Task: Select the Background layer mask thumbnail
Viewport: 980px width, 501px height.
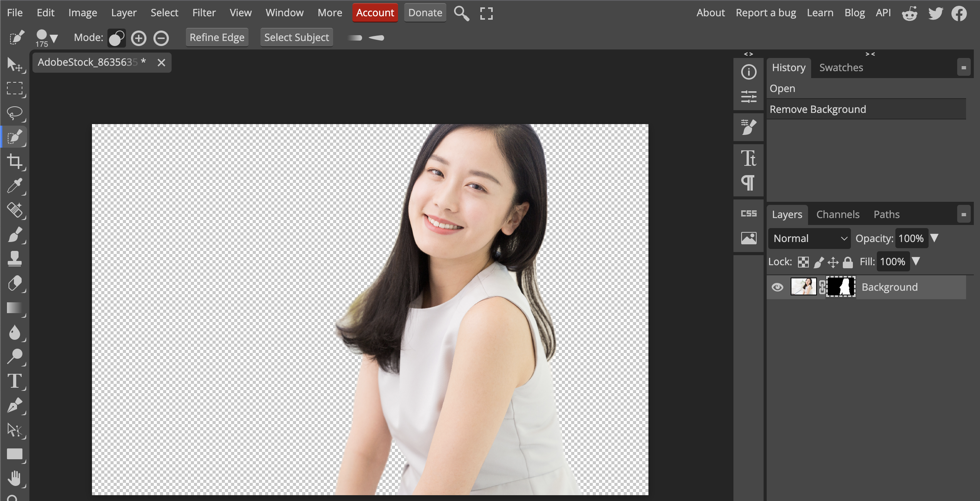Action: pos(841,287)
